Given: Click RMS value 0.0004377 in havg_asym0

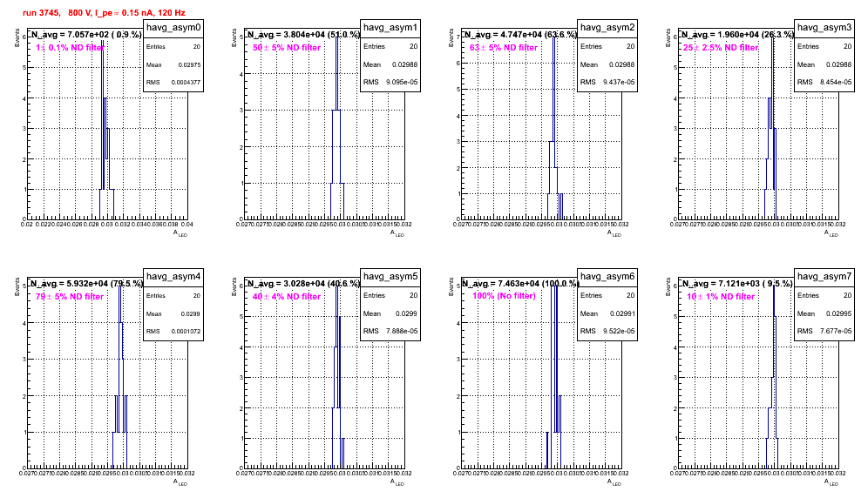Looking at the screenshot, I should tap(186, 83).
